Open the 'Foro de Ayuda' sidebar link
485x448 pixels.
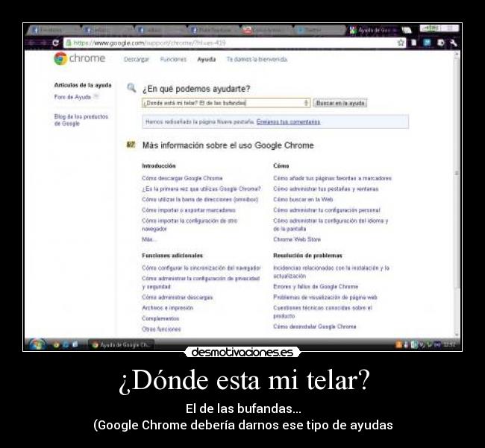[72, 97]
